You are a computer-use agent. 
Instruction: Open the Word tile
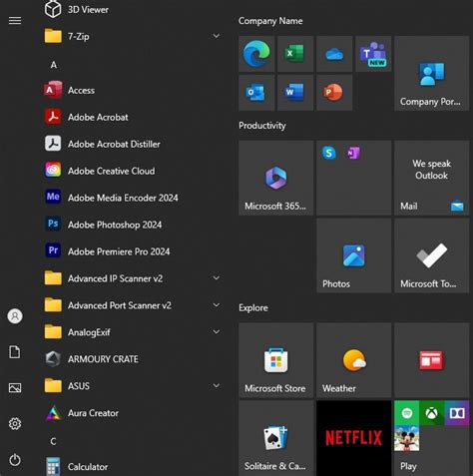[295, 93]
